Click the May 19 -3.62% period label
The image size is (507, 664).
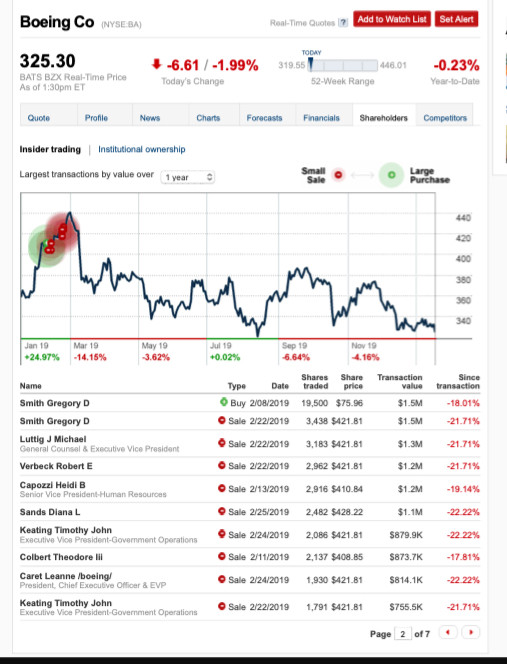155,351
